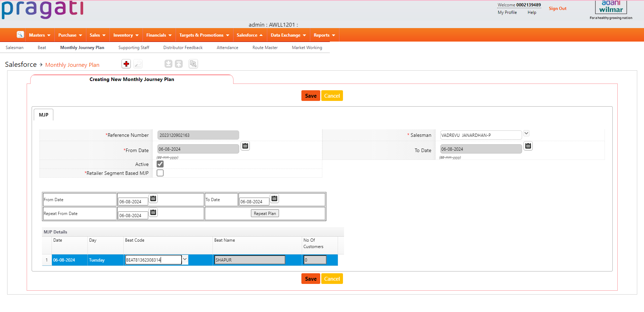Screen dimensions: 644x312
Task: Open the Beat Code dropdown arrow
Action: point(185,259)
